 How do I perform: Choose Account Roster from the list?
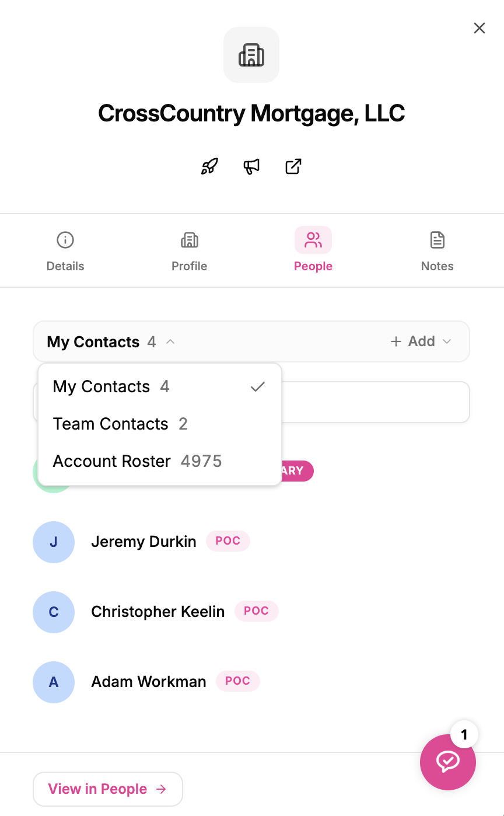(160, 461)
